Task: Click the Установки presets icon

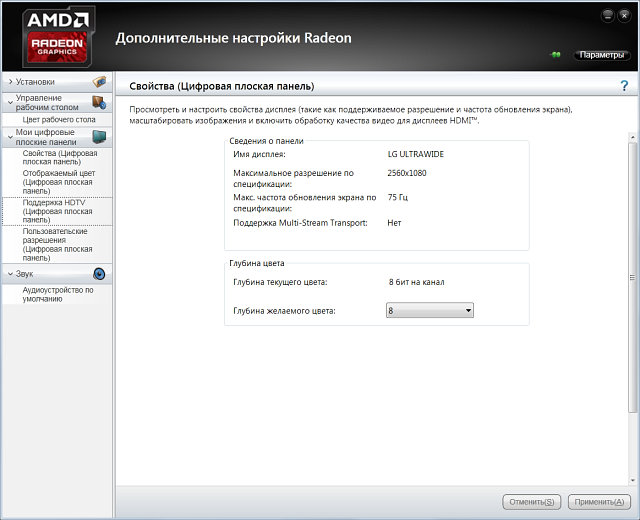Action: tap(99, 82)
